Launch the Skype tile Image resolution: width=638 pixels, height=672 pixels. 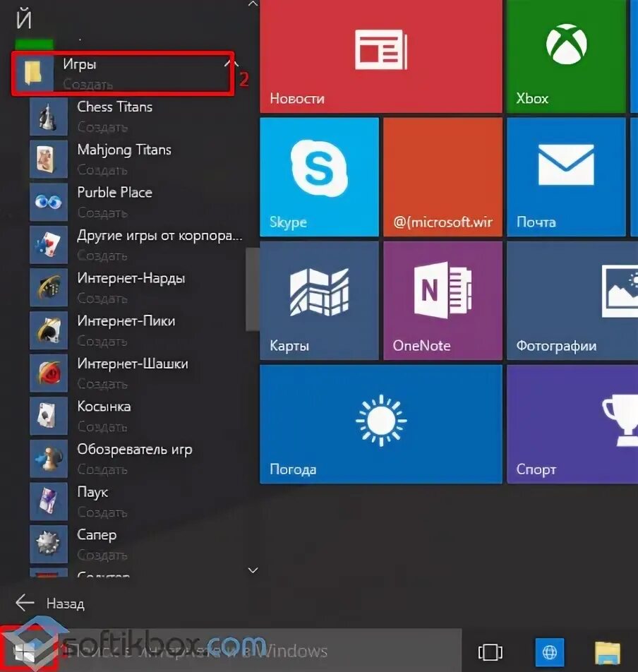point(319,177)
